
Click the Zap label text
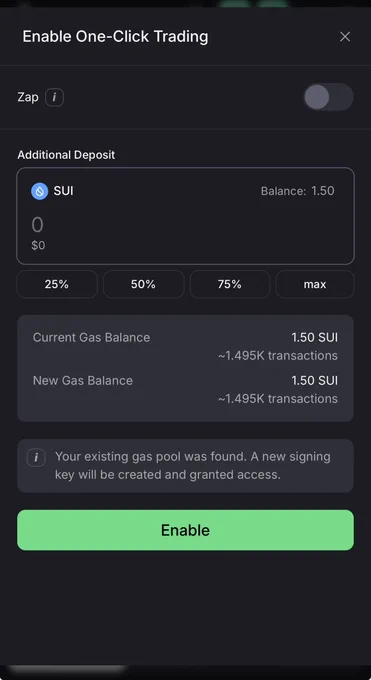[x=28, y=97]
